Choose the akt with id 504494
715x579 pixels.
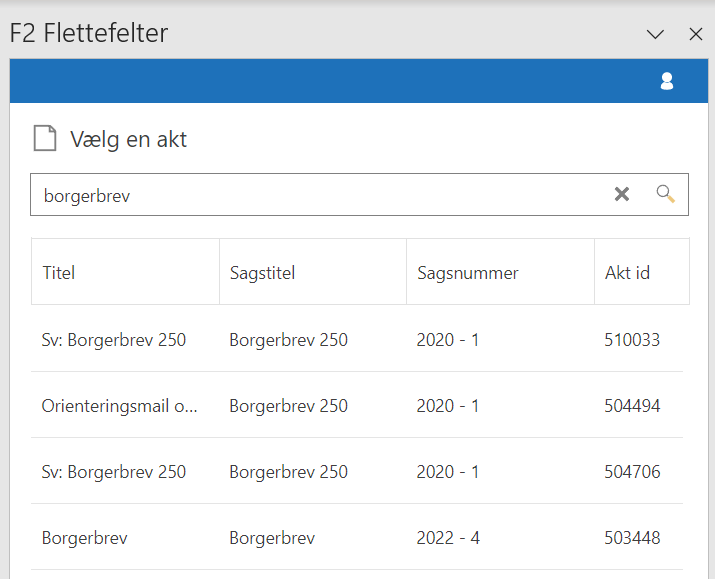click(x=632, y=406)
